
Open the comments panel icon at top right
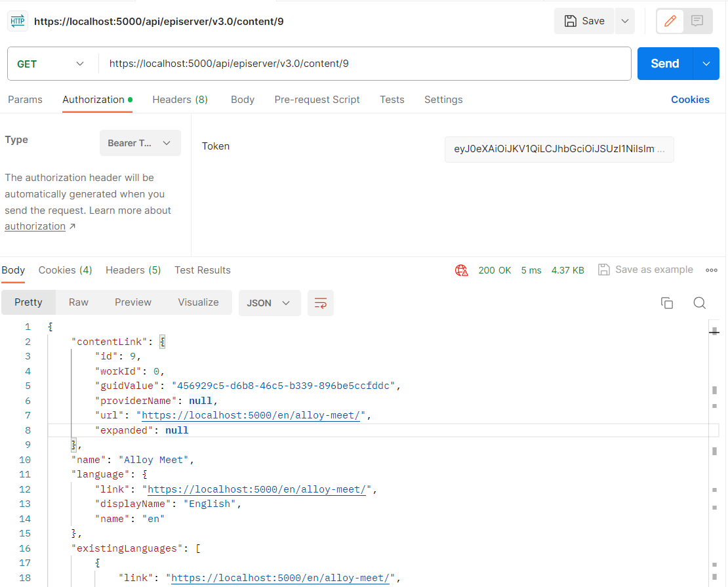coord(697,20)
